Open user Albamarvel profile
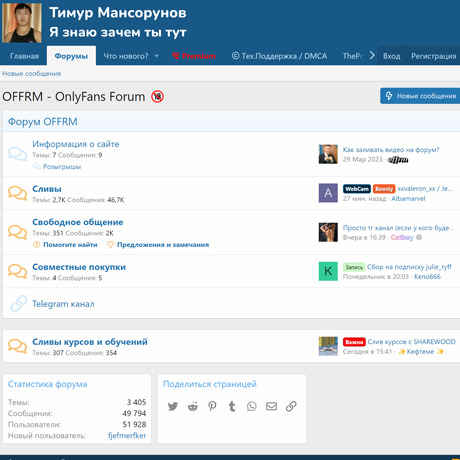The height and width of the screenshot is (460, 460). [x=408, y=199]
